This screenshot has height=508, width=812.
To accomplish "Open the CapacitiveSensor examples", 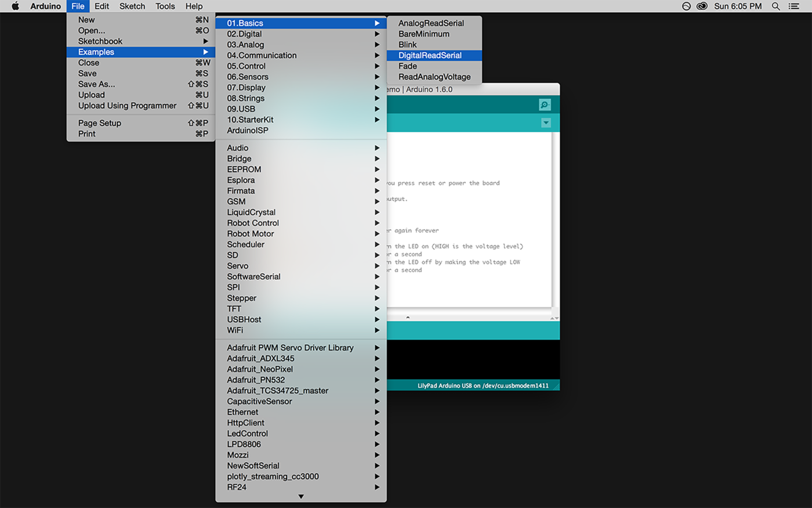I will point(301,401).
